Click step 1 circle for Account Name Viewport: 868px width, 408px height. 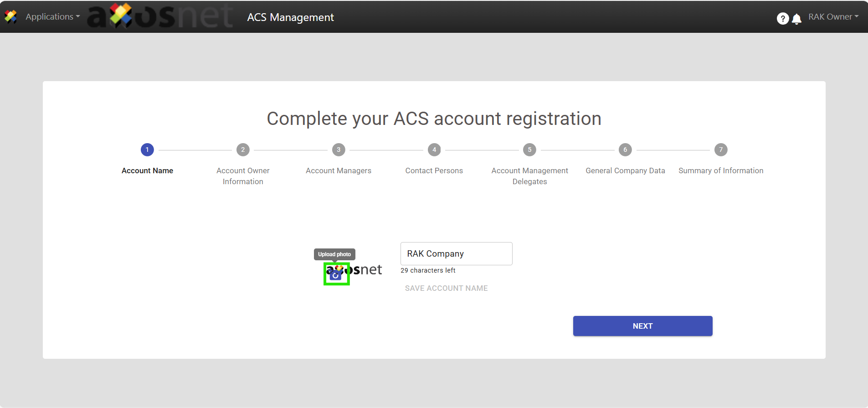[x=147, y=150]
